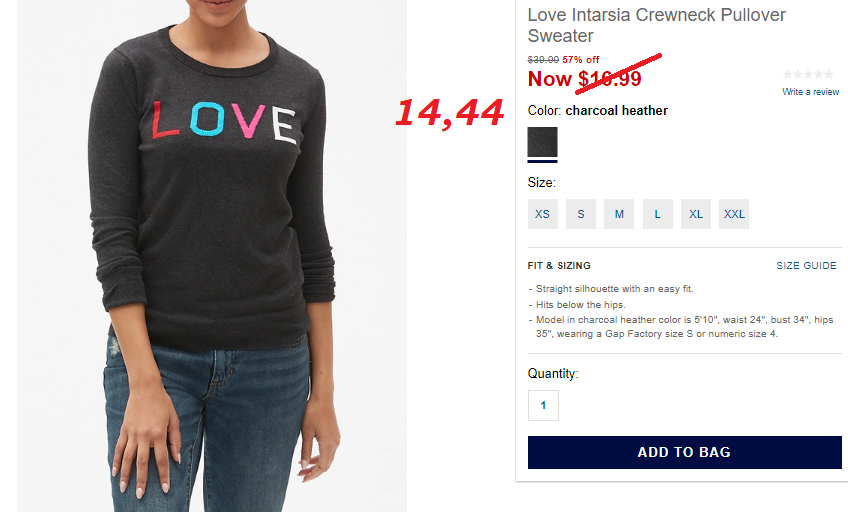This screenshot has width=848, height=517.
Task: Click the FIT & SIZING heading
Action: click(559, 266)
